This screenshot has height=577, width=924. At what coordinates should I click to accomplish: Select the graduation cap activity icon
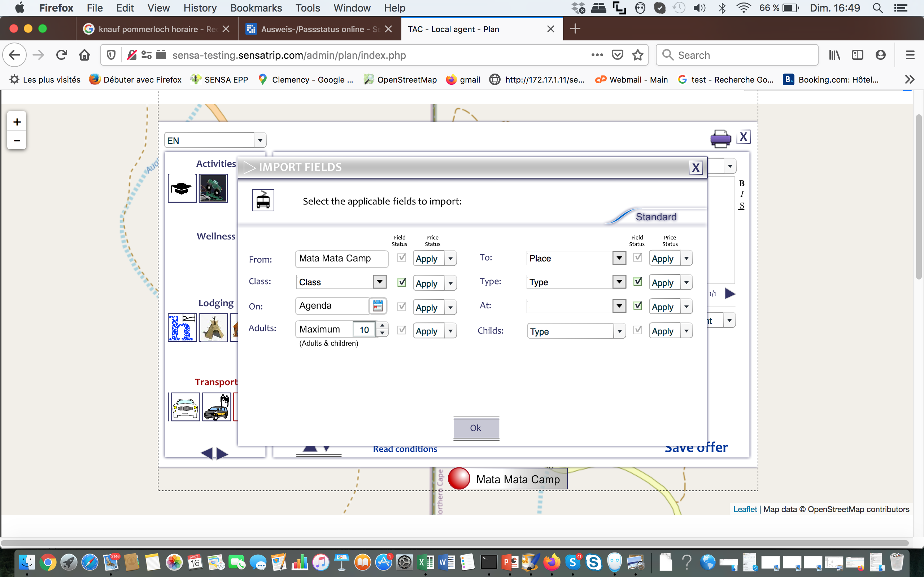[x=182, y=188]
